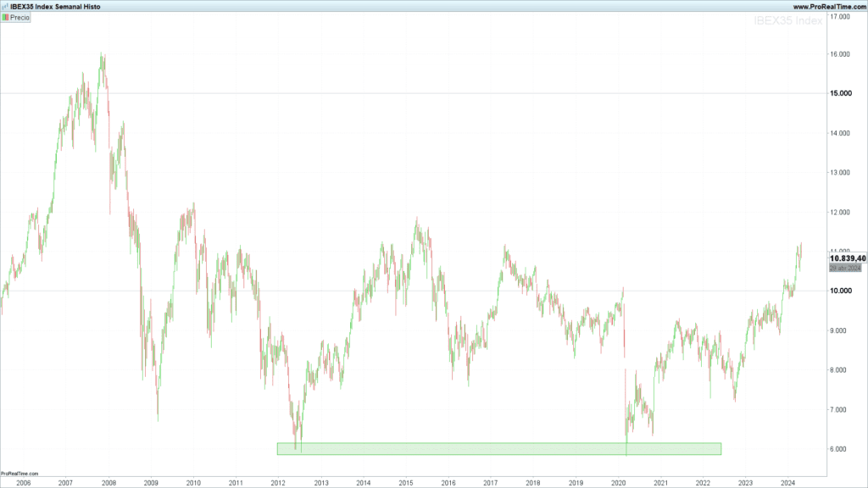Open the www.ProRealTime.com link

tap(829, 7)
